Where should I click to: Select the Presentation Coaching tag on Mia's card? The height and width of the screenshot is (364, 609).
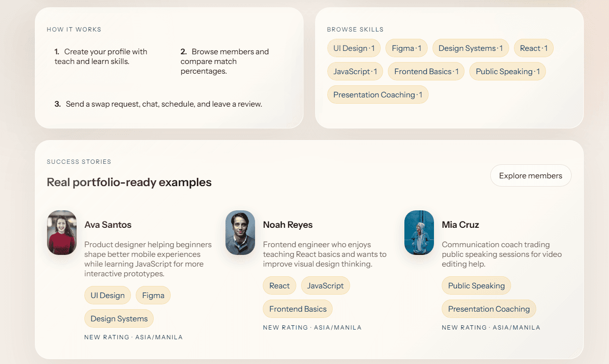[489, 309]
